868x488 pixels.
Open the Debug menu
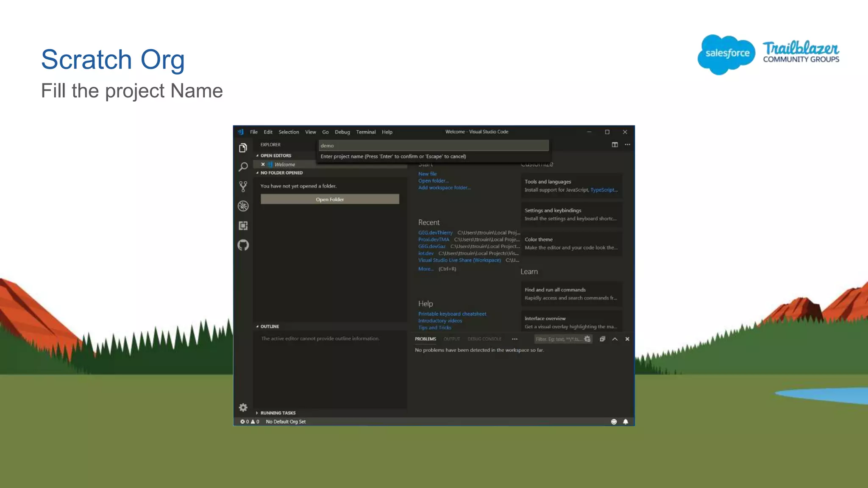click(x=342, y=132)
